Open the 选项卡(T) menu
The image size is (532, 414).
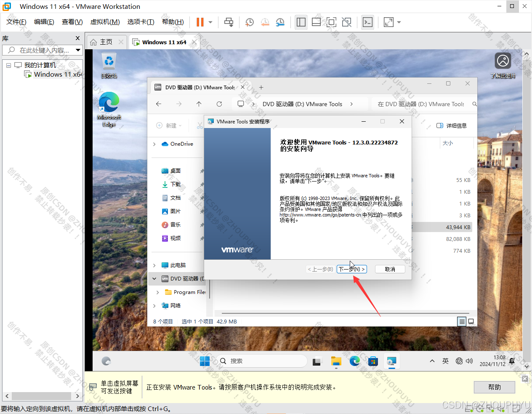[141, 22]
